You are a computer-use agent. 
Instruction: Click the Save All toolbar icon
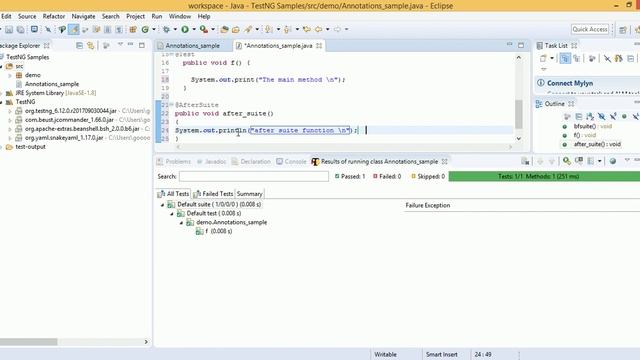20,29
